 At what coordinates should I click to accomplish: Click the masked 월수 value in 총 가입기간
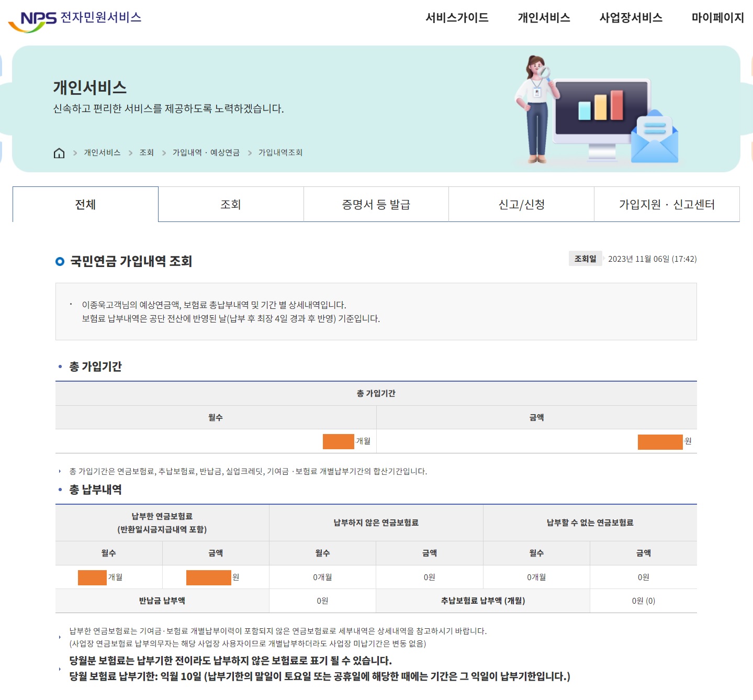click(x=338, y=441)
